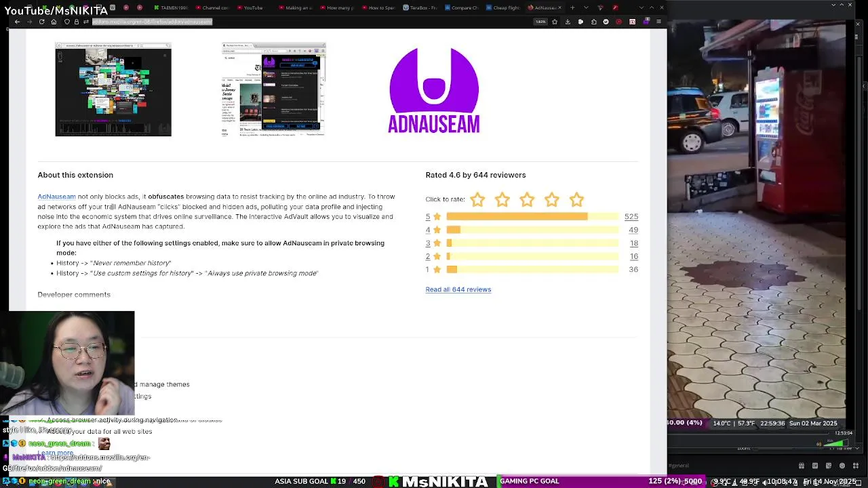The image size is (868, 488).
Task: Close the AdNauseam tab
Action: (559, 7)
